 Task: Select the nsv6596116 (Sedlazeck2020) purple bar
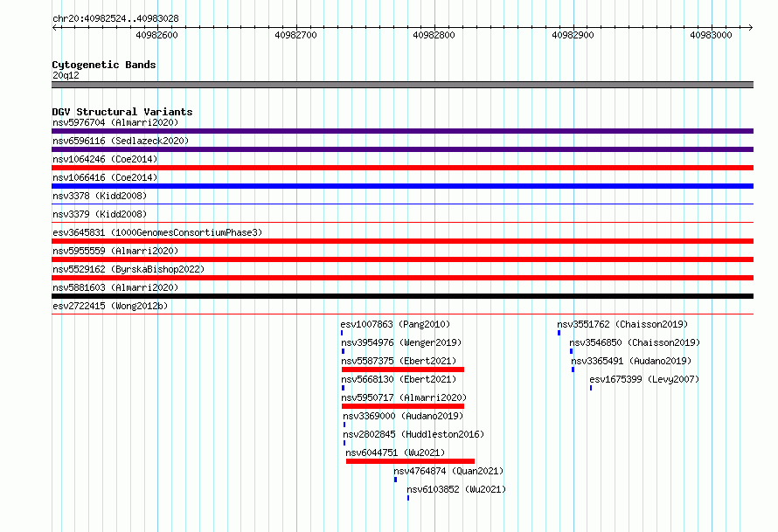click(402, 149)
